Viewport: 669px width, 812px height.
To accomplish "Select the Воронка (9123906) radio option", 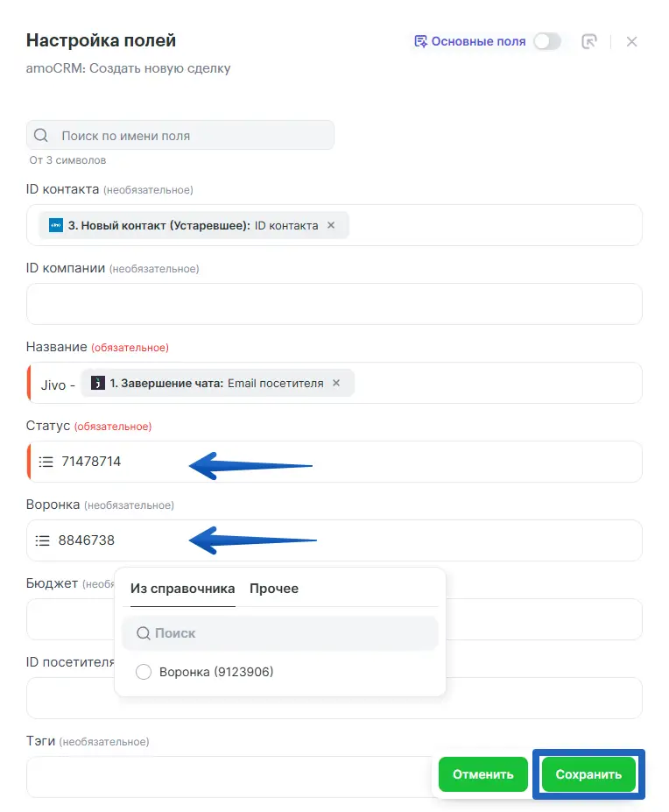I will [x=144, y=672].
